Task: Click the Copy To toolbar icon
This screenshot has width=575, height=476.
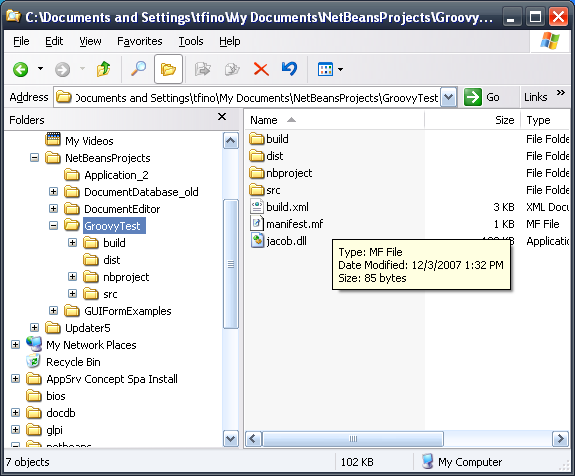Action: 232,69
